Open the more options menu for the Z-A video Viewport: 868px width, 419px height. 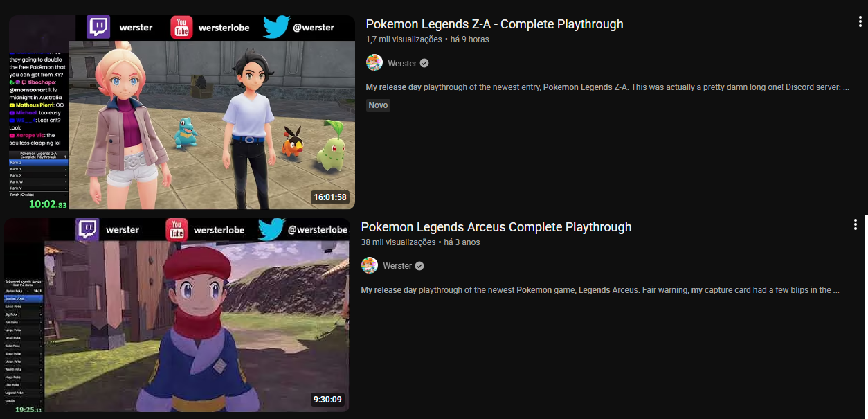(860, 21)
